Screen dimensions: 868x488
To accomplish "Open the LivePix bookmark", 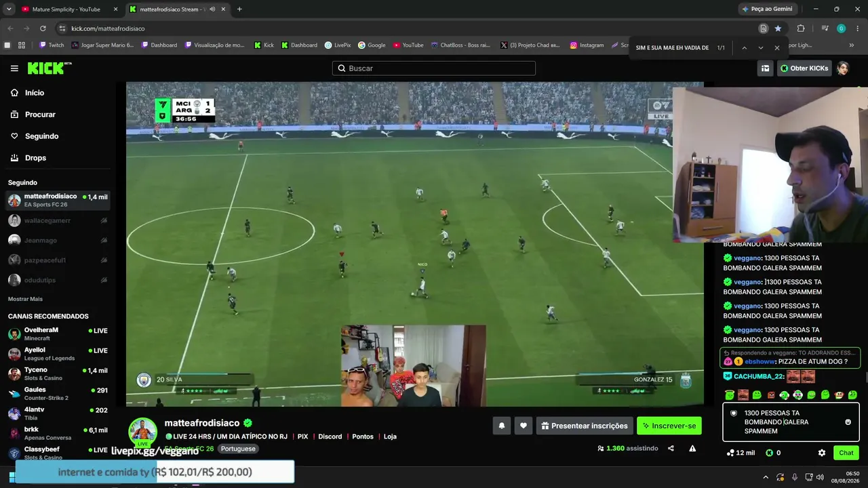I will [338, 45].
